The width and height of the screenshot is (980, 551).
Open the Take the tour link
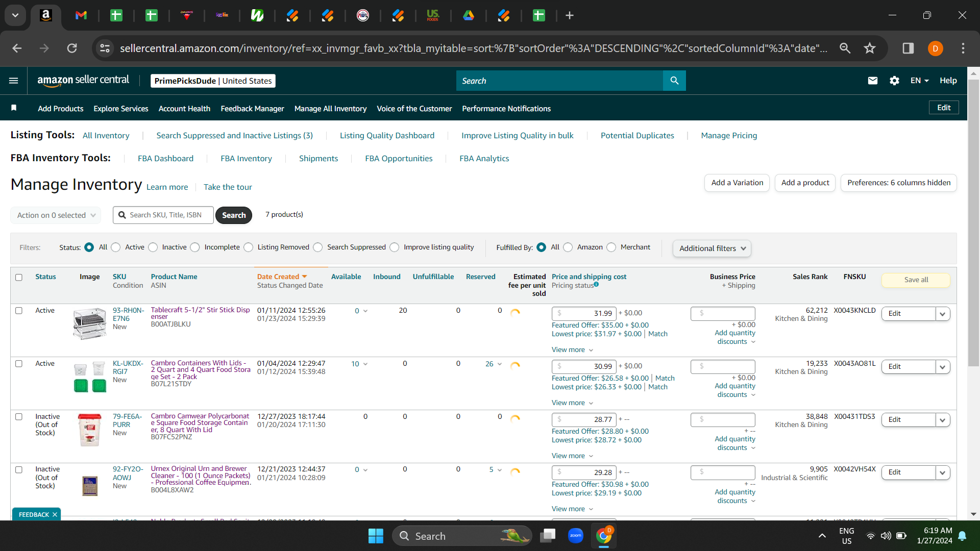228,187
